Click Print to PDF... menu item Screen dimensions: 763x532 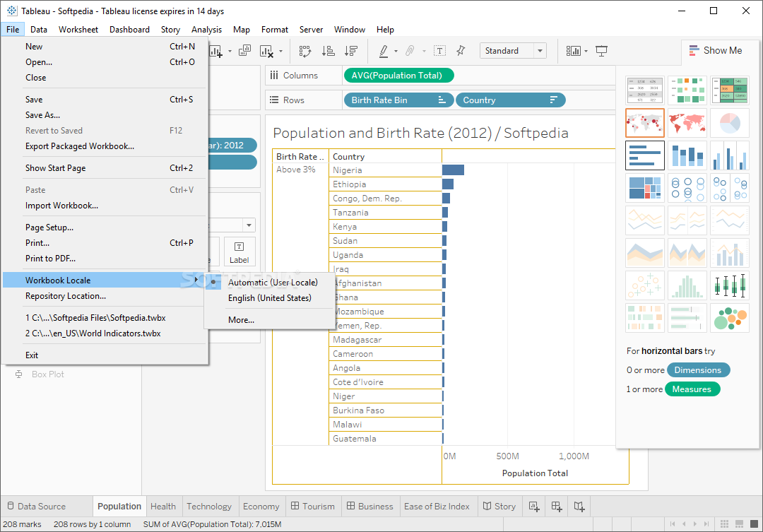click(105, 259)
